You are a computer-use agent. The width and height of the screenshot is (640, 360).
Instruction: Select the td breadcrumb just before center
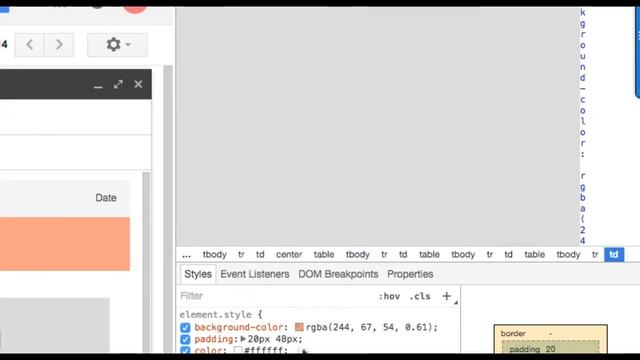tap(260, 255)
